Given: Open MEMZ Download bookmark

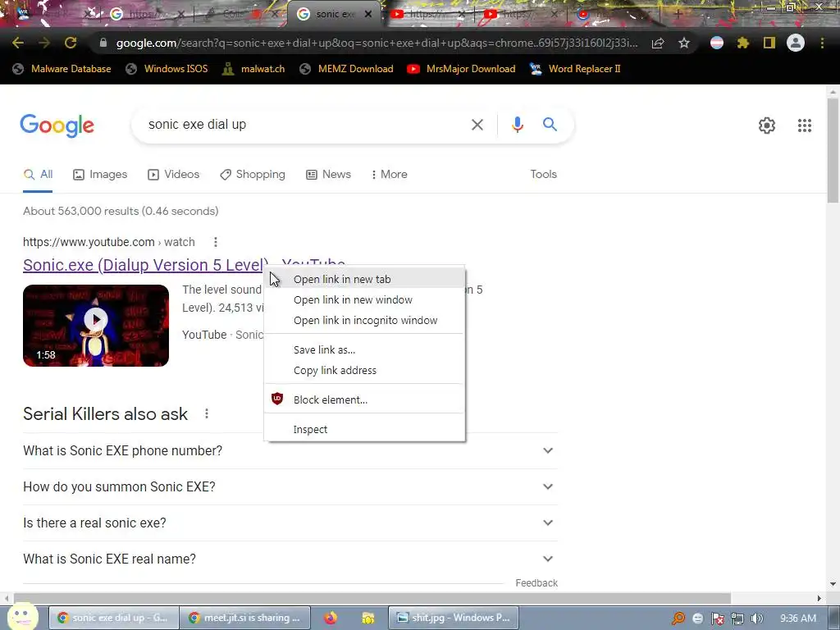Looking at the screenshot, I should (347, 69).
